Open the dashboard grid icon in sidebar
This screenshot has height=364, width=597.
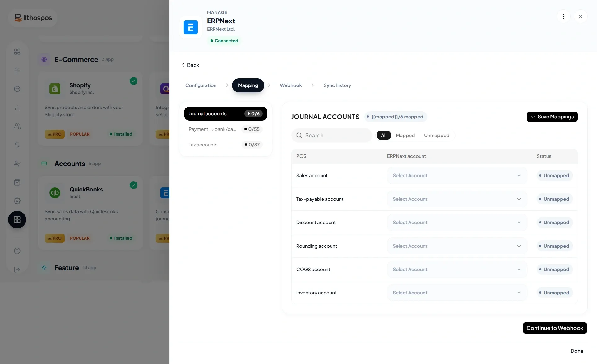click(17, 52)
